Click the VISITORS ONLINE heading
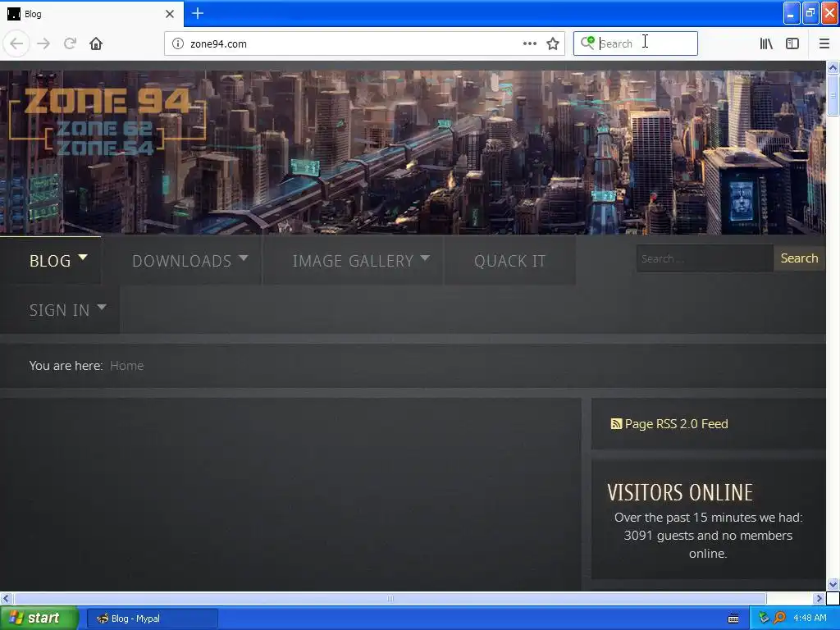840x630 pixels. click(x=680, y=492)
